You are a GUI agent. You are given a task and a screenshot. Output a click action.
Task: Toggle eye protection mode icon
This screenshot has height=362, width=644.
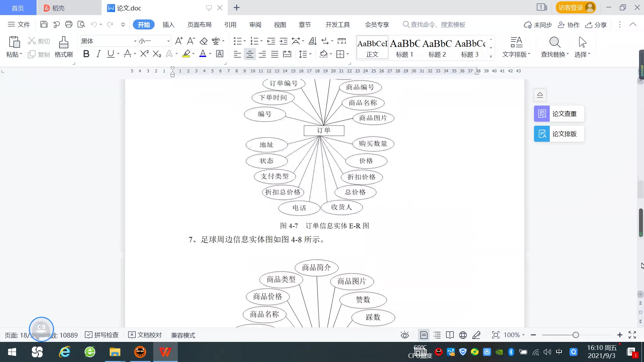405,335
